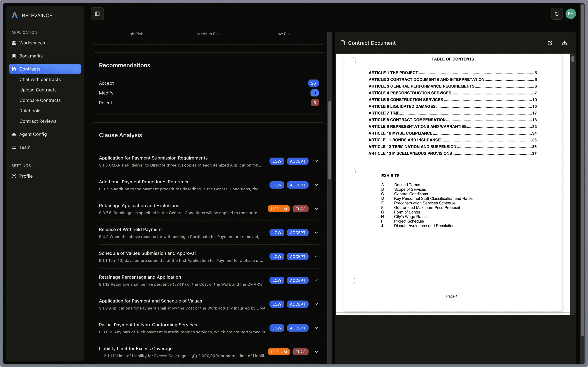Viewport: 588px width, 367px height.
Task: Go to Chat with contracts
Action: [x=40, y=79]
